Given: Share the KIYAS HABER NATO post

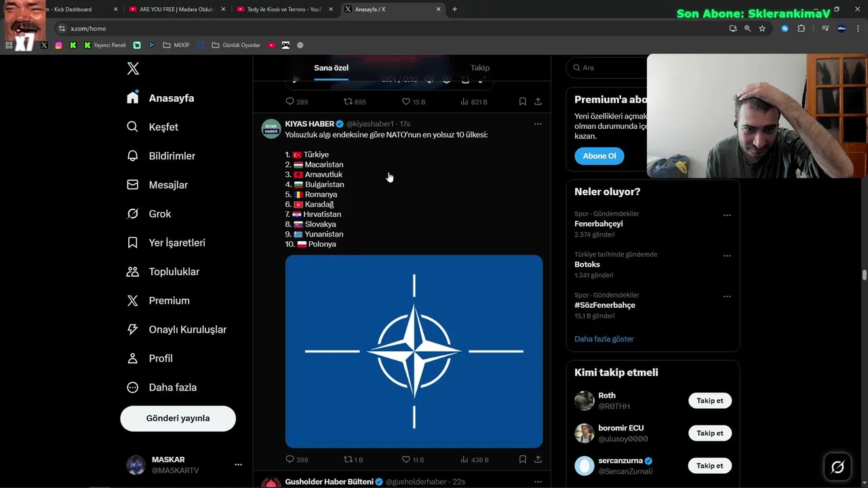Looking at the screenshot, I should coord(538,460).
